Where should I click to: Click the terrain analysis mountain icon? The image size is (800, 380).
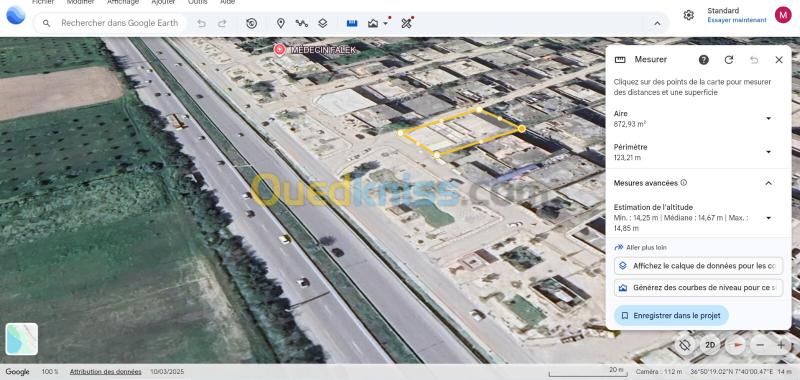pyautogui.click(x=373, y=23)
